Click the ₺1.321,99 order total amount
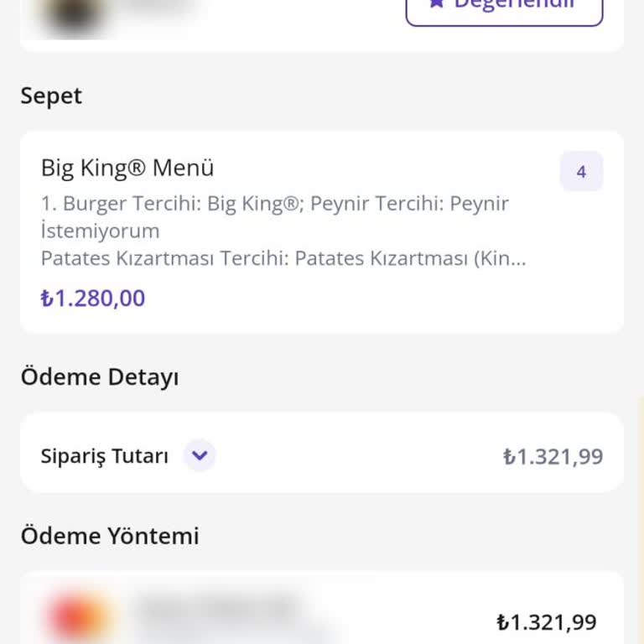The width and height of the screenshot is (644, 644). pyautogui.click(x=553, y=457)
